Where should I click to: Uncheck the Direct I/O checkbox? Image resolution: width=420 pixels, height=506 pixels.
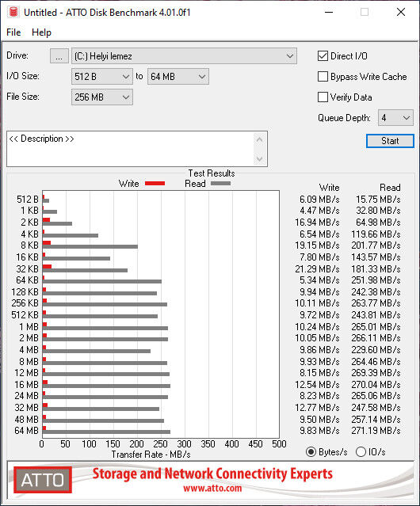[x=323, y=56]
